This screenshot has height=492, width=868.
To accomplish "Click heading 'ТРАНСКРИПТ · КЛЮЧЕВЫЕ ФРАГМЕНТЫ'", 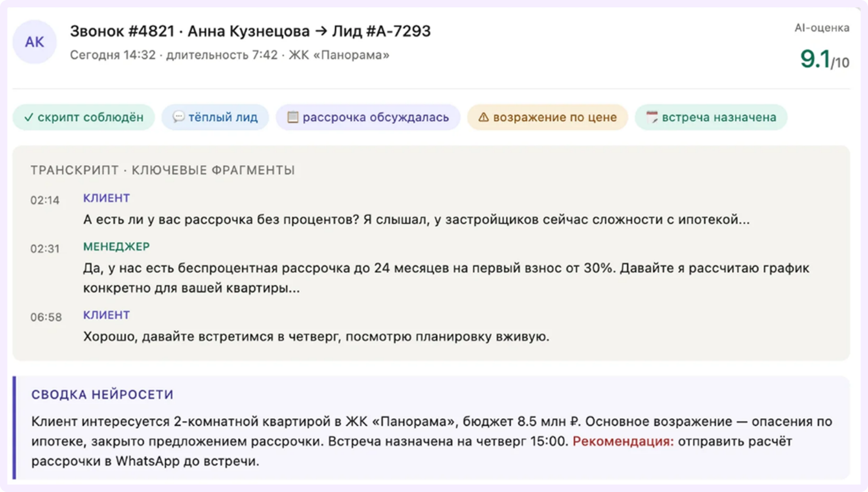I will click(x=163, y=170).
